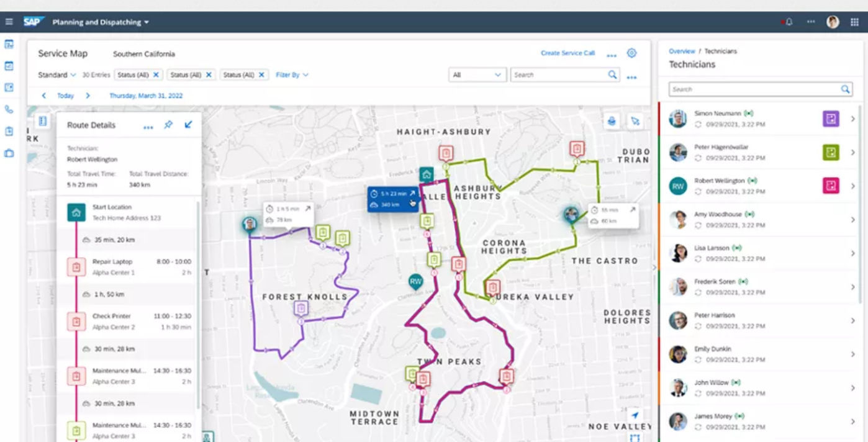Open the Service Map settings gear
Viewport: 868px width, 442px height.
631,53
